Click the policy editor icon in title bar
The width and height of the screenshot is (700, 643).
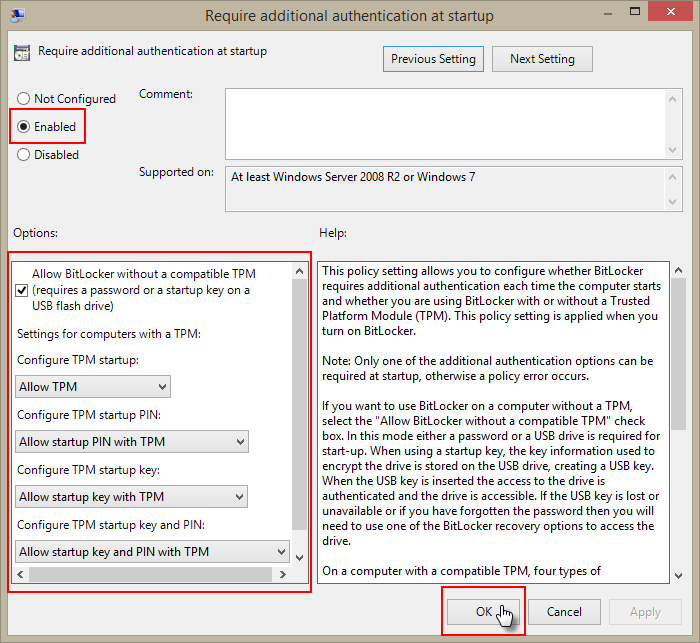(x=18, y=16)
